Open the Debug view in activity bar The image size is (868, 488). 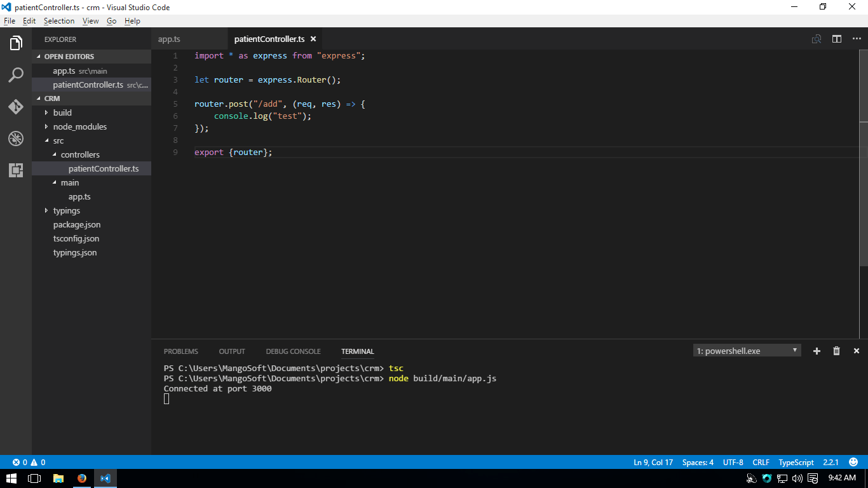pyautogui.click(x=16, y=139)
